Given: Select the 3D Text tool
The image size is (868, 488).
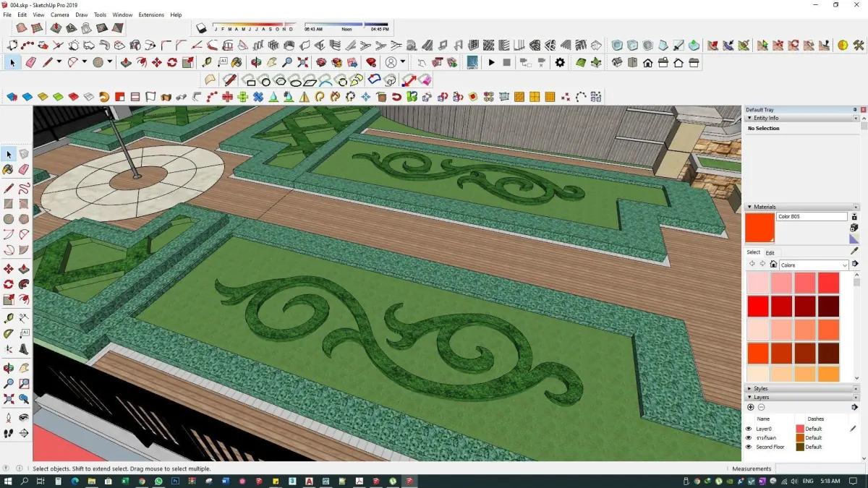Looking at the screenshot, I should click(x=24, y=348).
